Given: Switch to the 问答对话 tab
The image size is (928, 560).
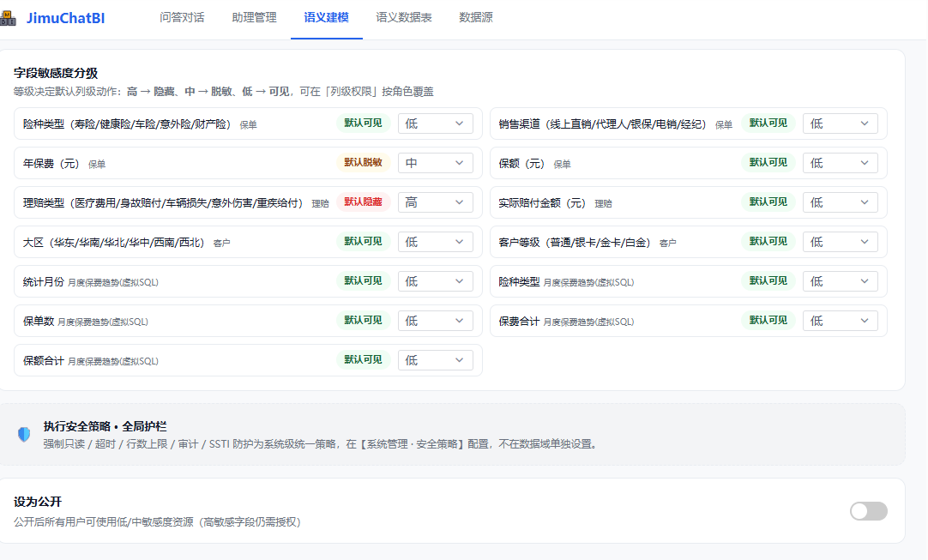Looking at the screenshot, I should (x=182, y=18).
